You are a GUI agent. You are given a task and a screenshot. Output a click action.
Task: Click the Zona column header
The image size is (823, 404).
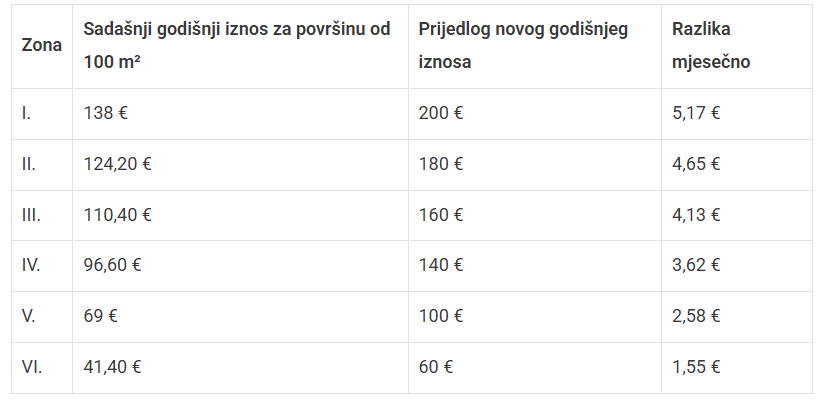click(x=41, y=45)
